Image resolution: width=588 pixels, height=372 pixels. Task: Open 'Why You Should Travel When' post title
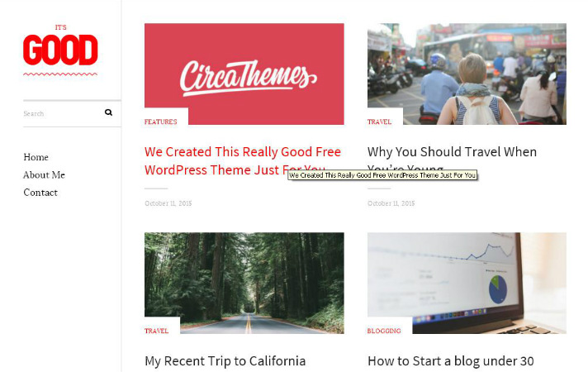(452, 152)
